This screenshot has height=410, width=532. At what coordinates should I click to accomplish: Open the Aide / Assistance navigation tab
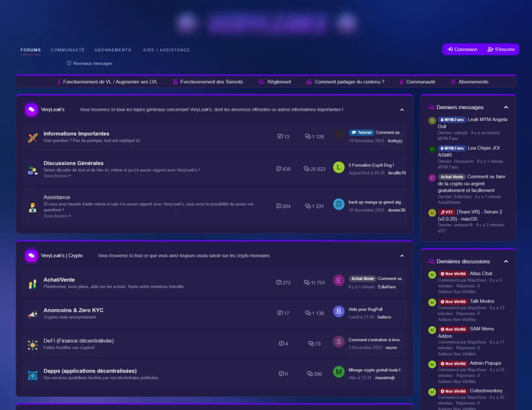[x=166, y=50]
